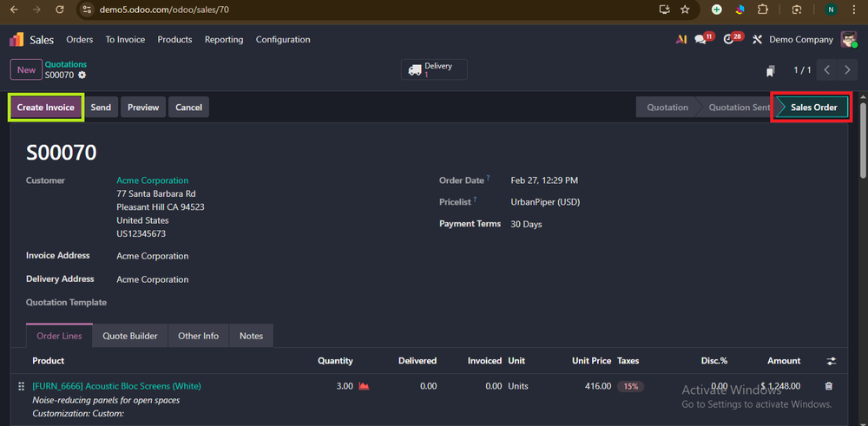Switch to the Notes tab

click(251, 336)
